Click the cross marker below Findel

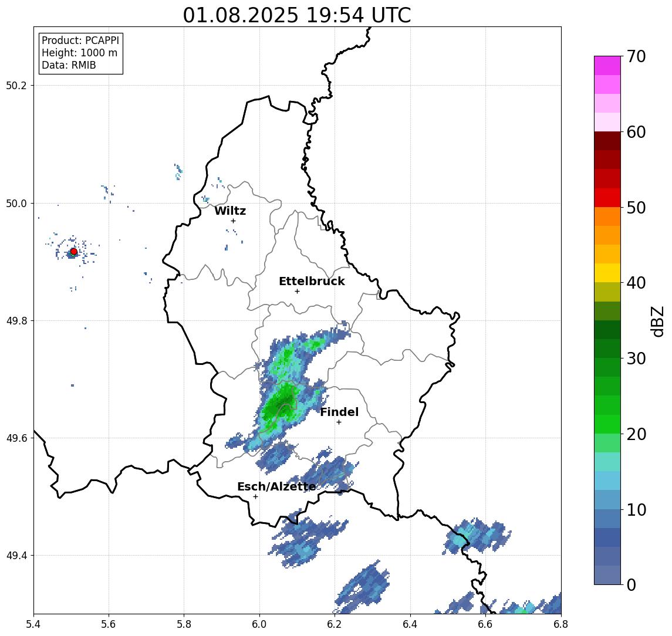tap(339, 422)
